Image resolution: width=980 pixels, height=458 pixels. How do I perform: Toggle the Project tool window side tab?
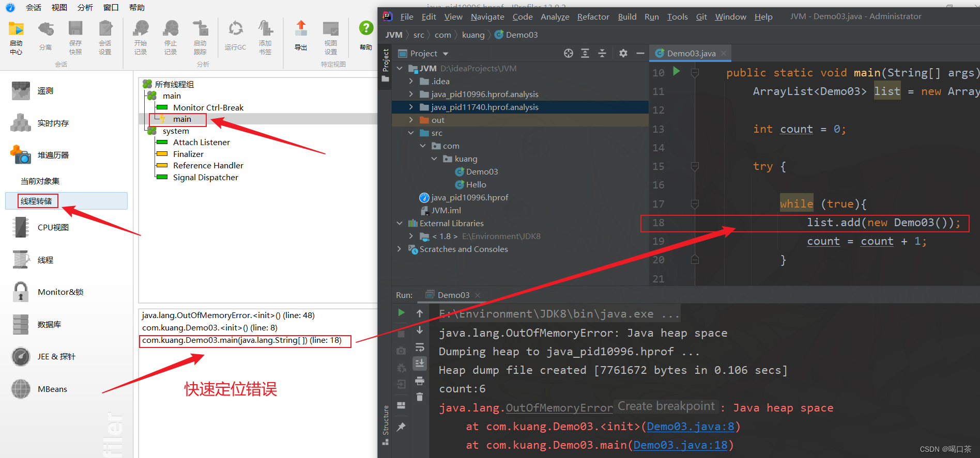point(385,66)
